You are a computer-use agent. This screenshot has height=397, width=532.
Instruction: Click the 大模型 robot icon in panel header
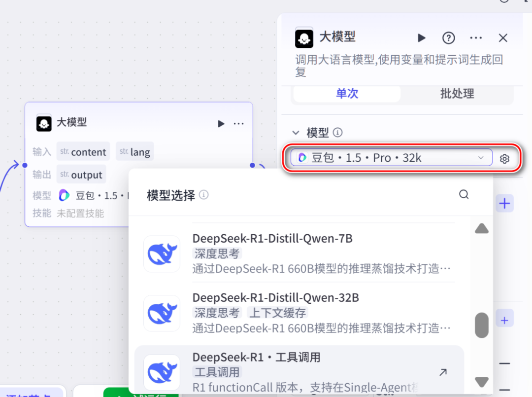tap(304, 38)
